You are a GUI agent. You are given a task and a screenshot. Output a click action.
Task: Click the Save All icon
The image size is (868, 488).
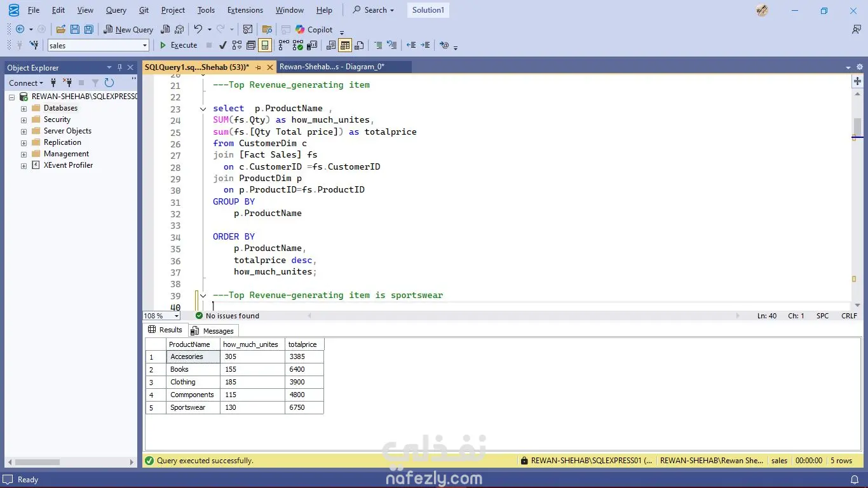tap(89, 29)
